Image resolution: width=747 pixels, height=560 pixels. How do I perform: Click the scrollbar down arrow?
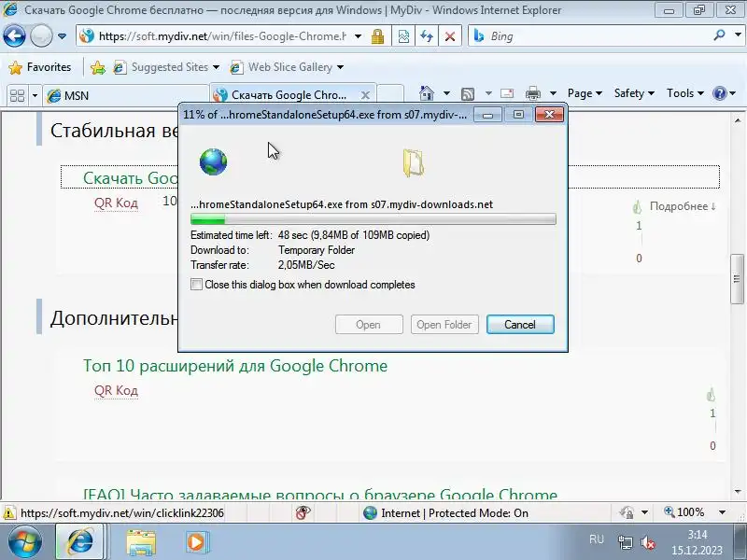(738, 492)
